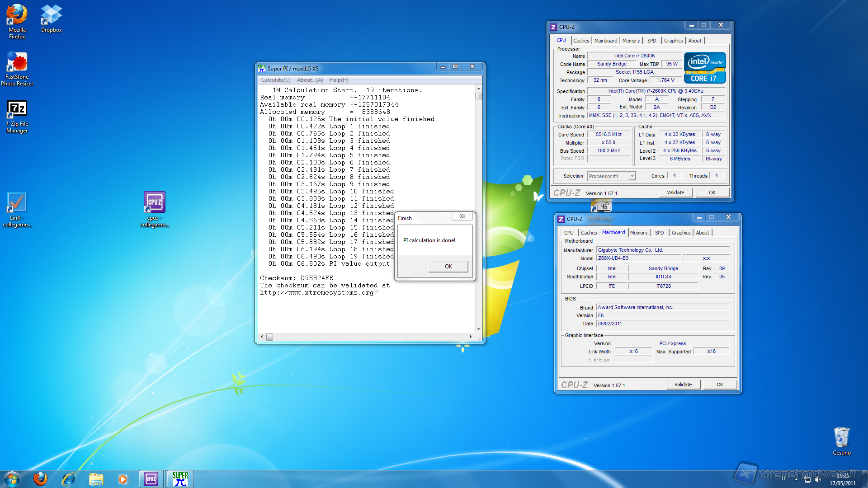Switch to SPD tab in lower CPU-Z

point(659,233)
